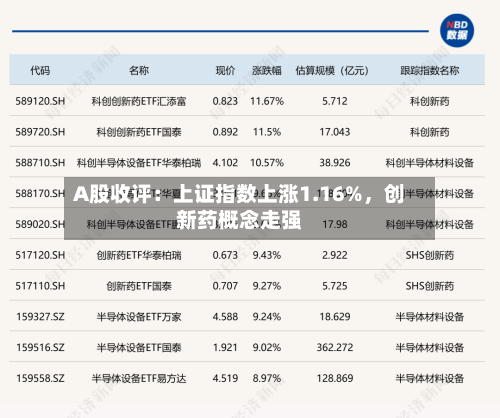
Task: Click the price 4.519
Action: [225, 378]
